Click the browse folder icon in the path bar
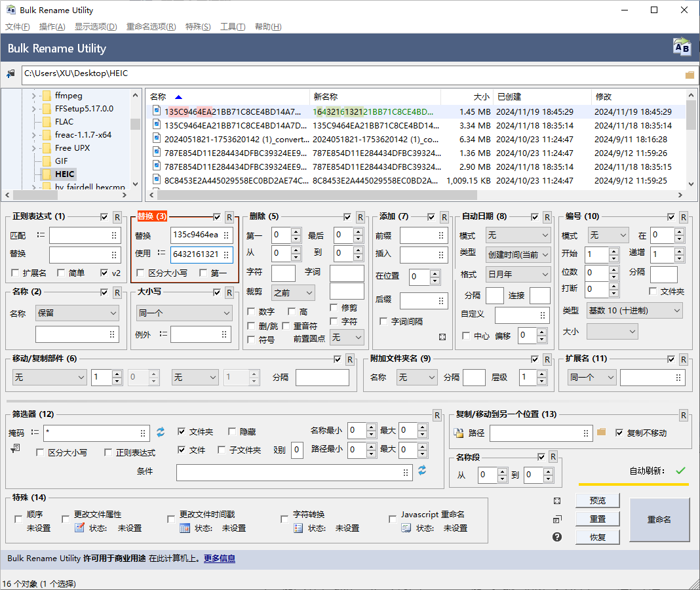700x590 pixels. [690, 75]
